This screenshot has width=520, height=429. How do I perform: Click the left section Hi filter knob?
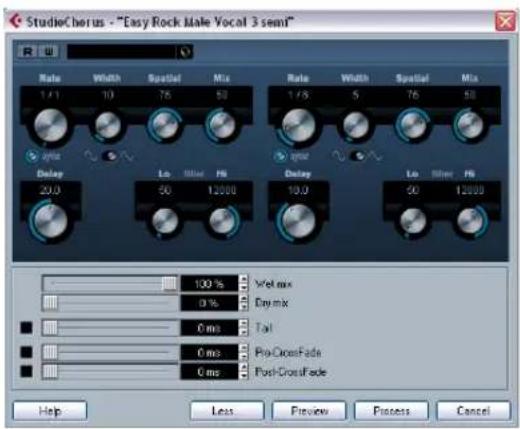pyautogui.click(x=222, y=221)
